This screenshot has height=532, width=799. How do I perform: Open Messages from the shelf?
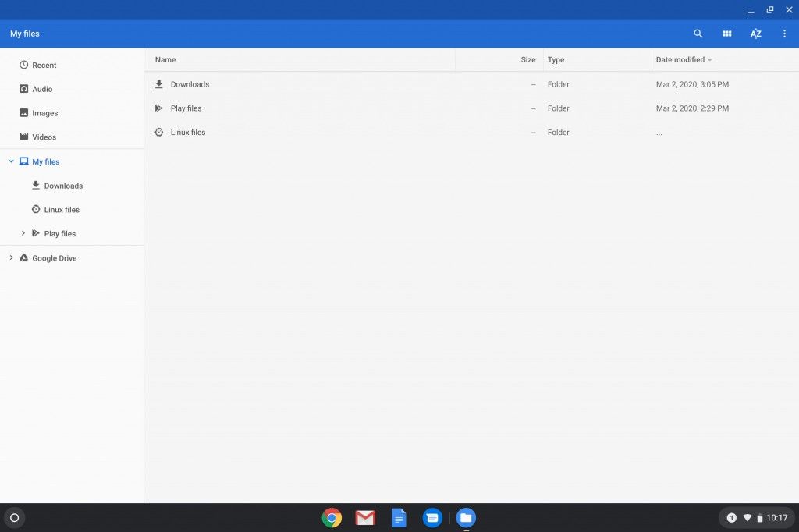click(431, 517)
